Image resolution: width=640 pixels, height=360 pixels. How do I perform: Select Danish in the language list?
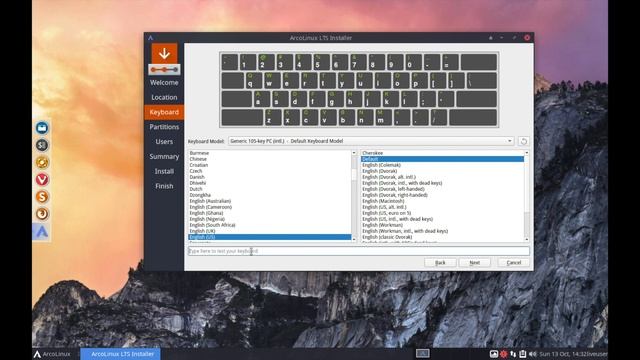point(269,177)
